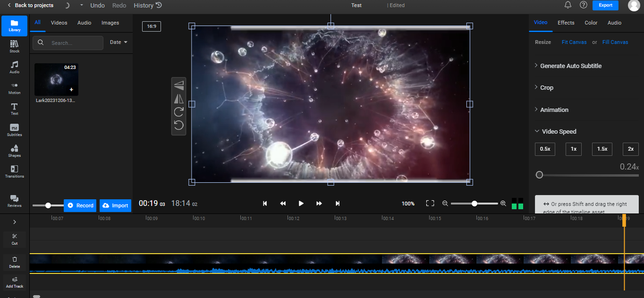Open the Transitions panel
The height and width of the screenshot is (298, 644).
pos(15,171)
